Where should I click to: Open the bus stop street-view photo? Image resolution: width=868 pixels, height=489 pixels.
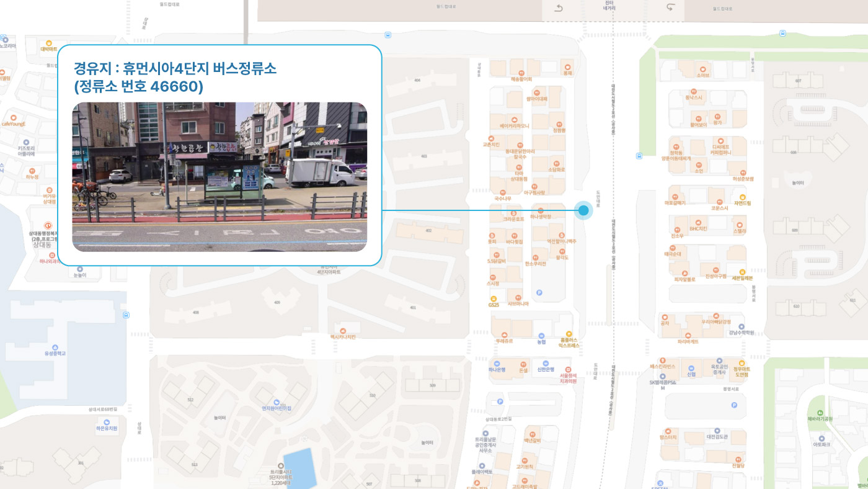(219, 177)
